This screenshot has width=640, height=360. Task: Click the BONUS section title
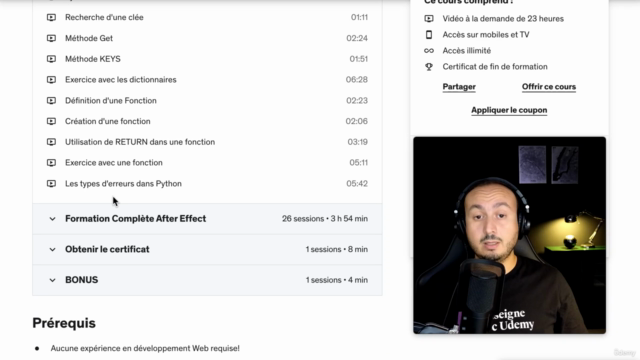pyautogui.click(x=82, y=280)
